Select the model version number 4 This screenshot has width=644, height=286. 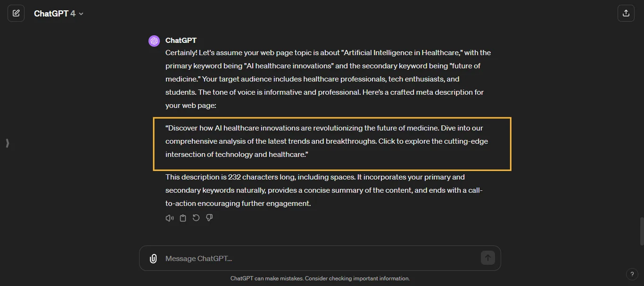pos(73,13)
